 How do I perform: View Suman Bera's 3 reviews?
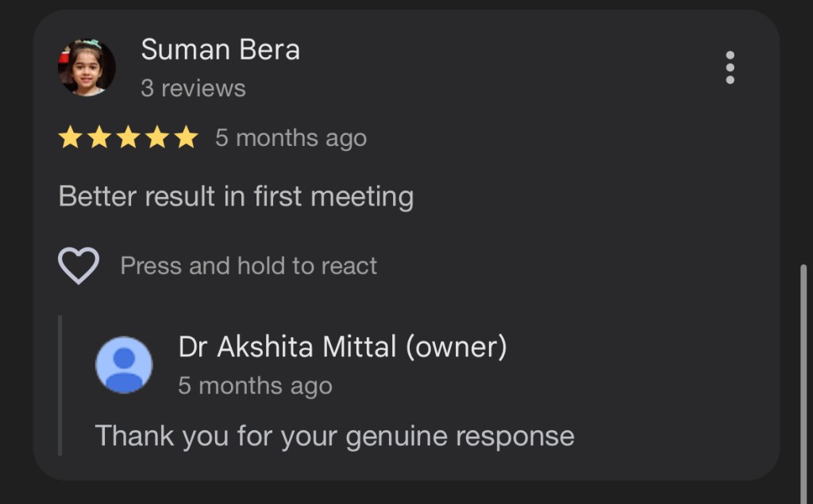193,88
